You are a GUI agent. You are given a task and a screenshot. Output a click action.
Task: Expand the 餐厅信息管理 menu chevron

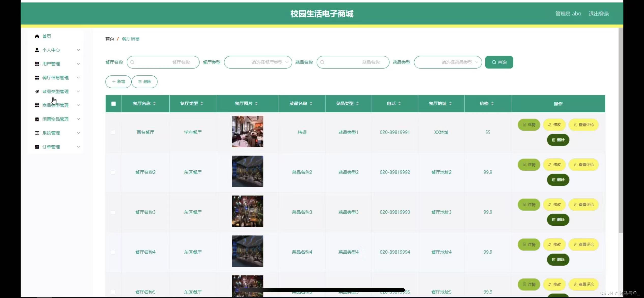point(78,77)
